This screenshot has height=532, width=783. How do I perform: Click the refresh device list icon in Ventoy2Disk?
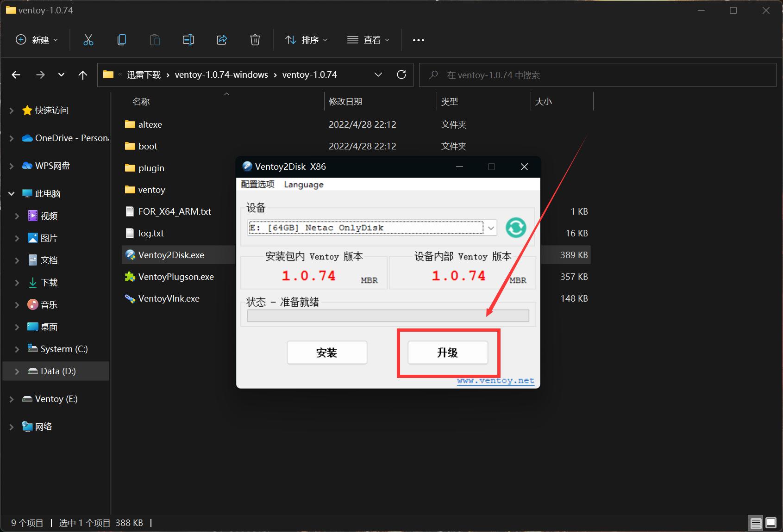click(x=515, y=227)
